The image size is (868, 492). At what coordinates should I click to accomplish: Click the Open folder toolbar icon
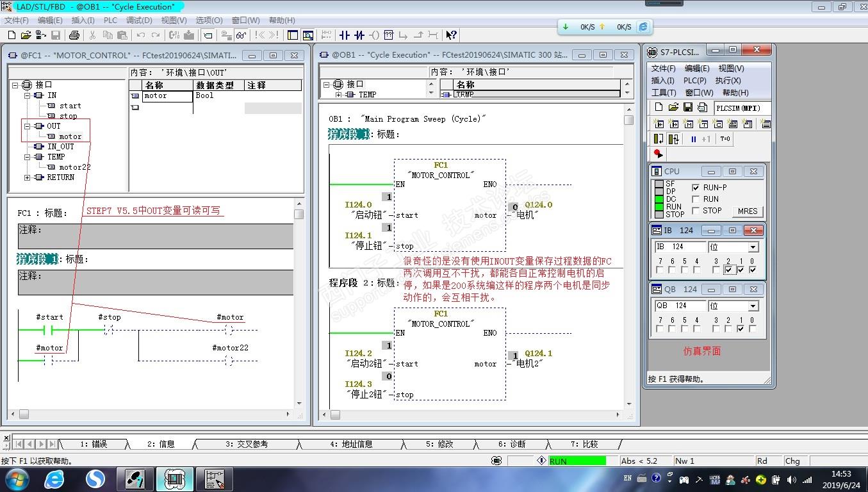(26, 35)
